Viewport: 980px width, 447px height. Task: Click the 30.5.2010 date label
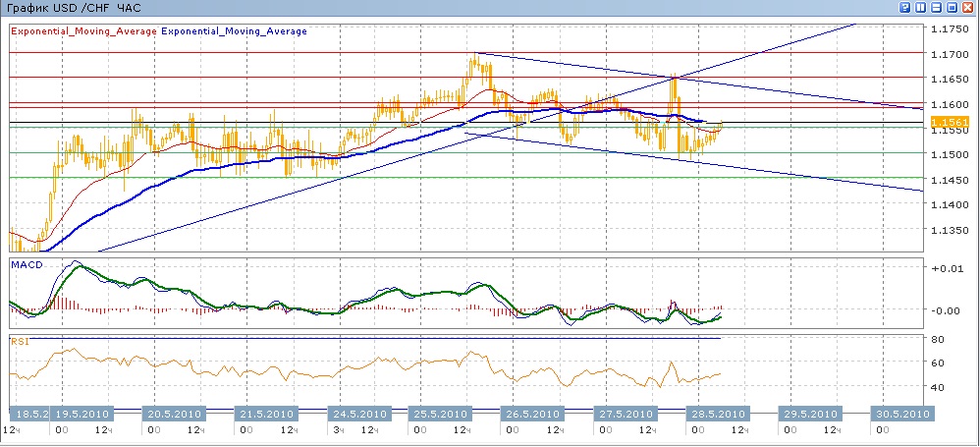click(901, 414)
